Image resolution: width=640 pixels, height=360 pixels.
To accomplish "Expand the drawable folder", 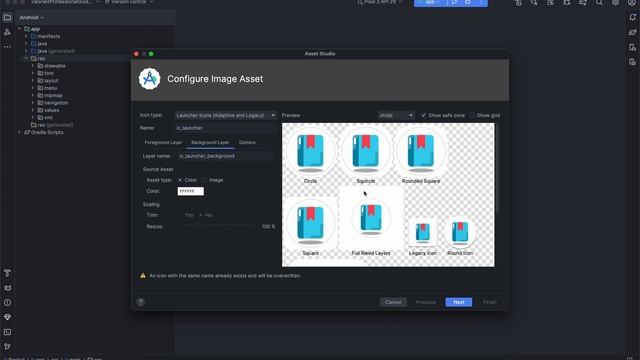I will (x=33, y=66).
